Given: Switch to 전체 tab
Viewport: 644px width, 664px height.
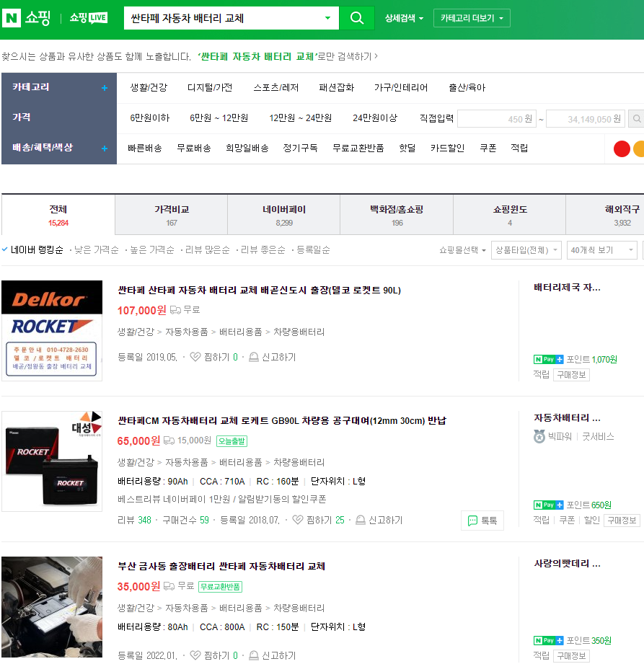Looking at the screenshot, I should pos(58,215).
